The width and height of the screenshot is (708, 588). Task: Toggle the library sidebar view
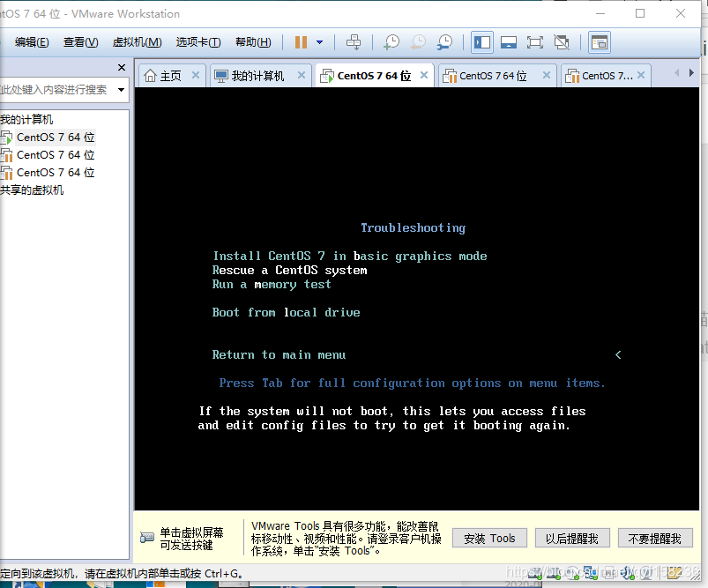482,42
